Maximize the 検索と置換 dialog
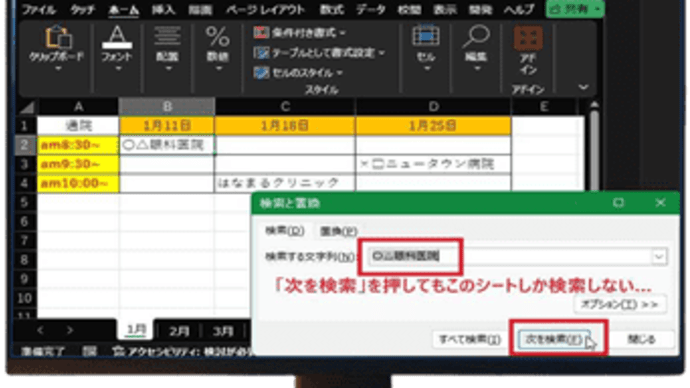Screen dimensions: 690x388 tap(618, 202)
